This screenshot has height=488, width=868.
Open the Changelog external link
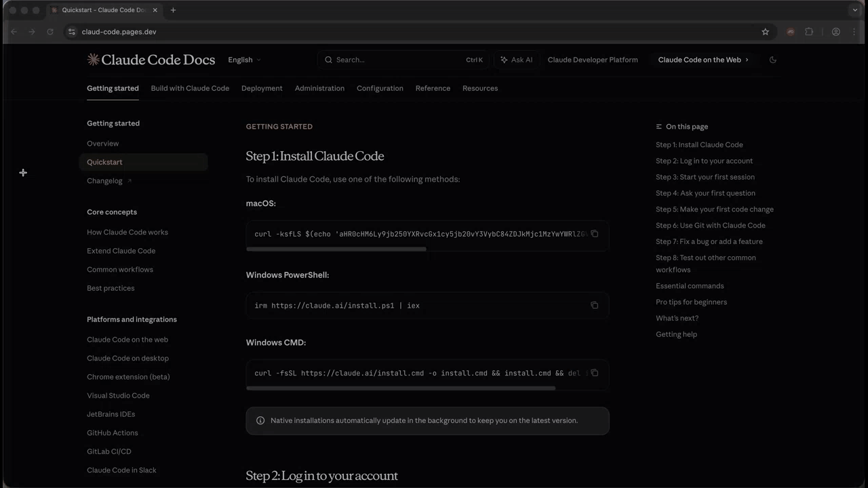tap(104, 180)
